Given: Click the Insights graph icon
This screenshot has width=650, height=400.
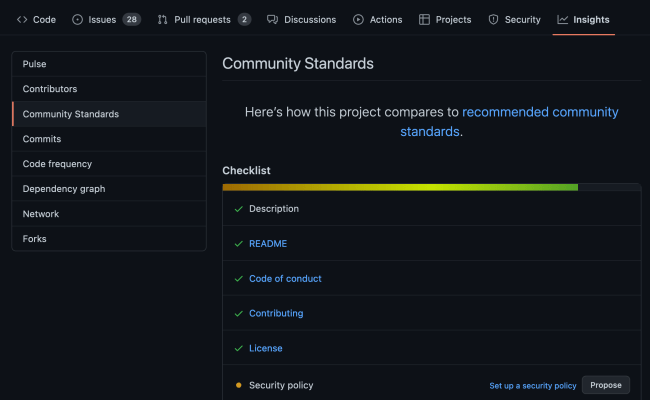Looking at the screenshot, I should [x=563, y=19].
